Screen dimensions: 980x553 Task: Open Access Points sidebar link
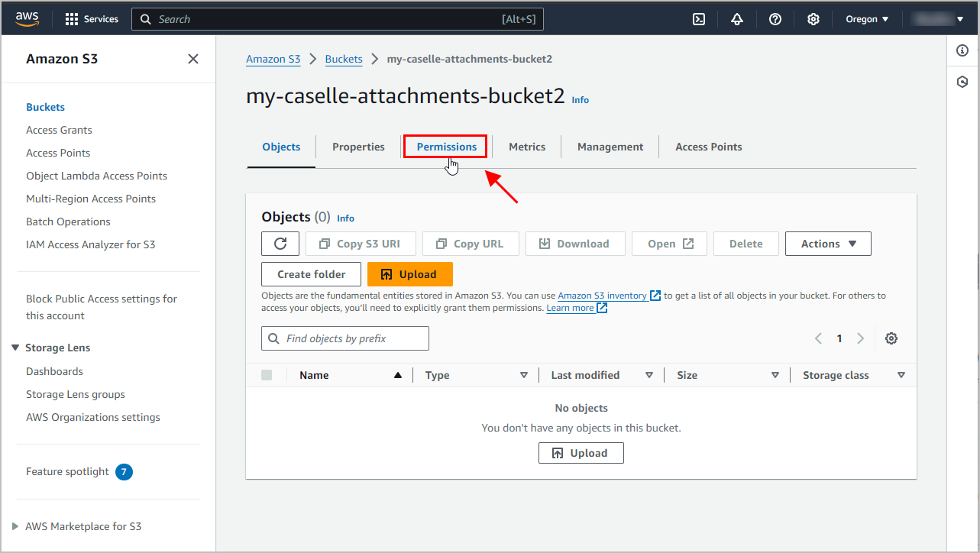tap(58, 153)
